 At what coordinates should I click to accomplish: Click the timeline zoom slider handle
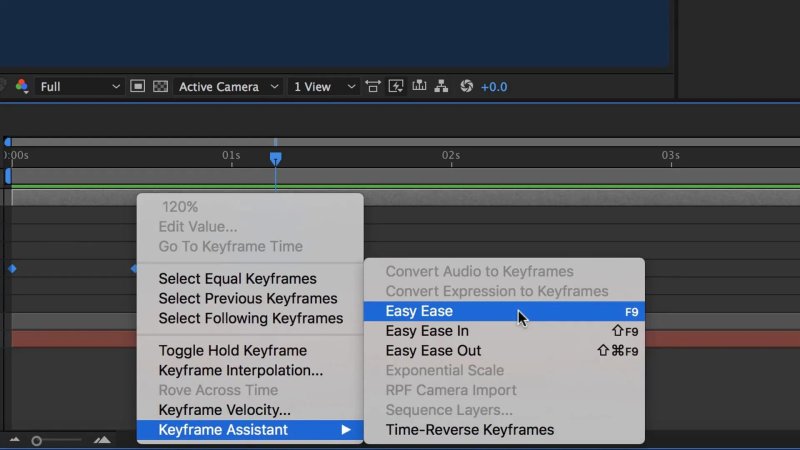click(36, 440)
